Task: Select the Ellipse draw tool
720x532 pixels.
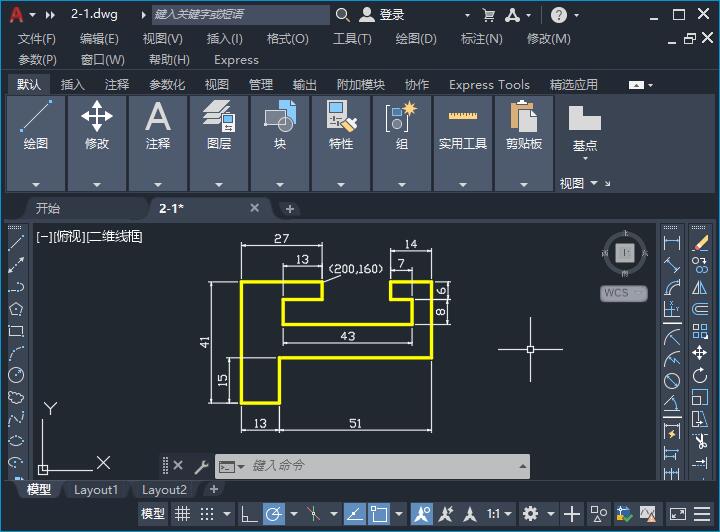Action: (x=16, y=441)
